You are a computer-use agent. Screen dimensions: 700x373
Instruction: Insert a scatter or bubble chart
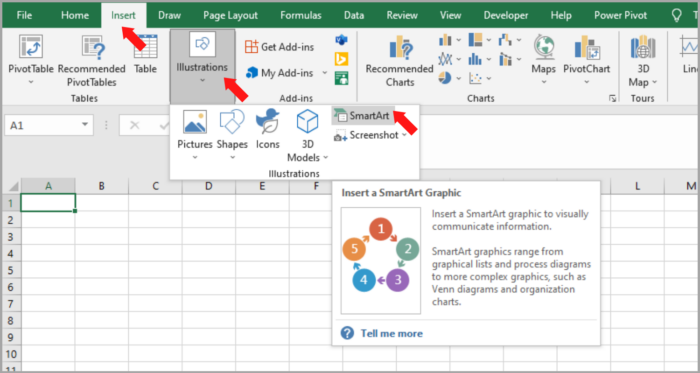pyautogui.click(x=475, y=78)
